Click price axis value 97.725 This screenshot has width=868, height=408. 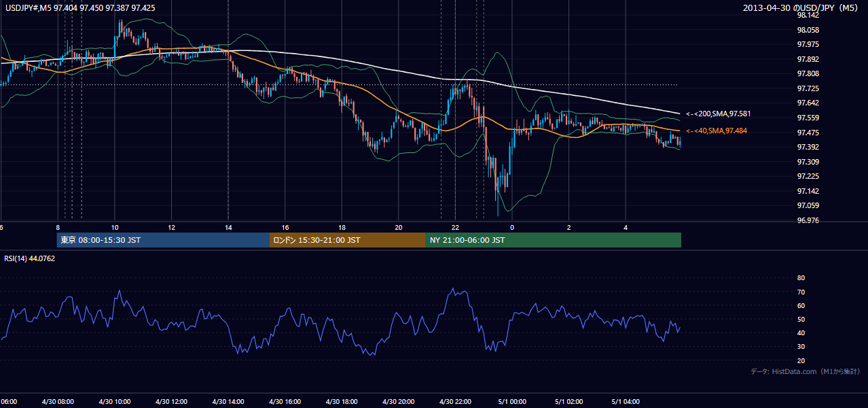808,88
